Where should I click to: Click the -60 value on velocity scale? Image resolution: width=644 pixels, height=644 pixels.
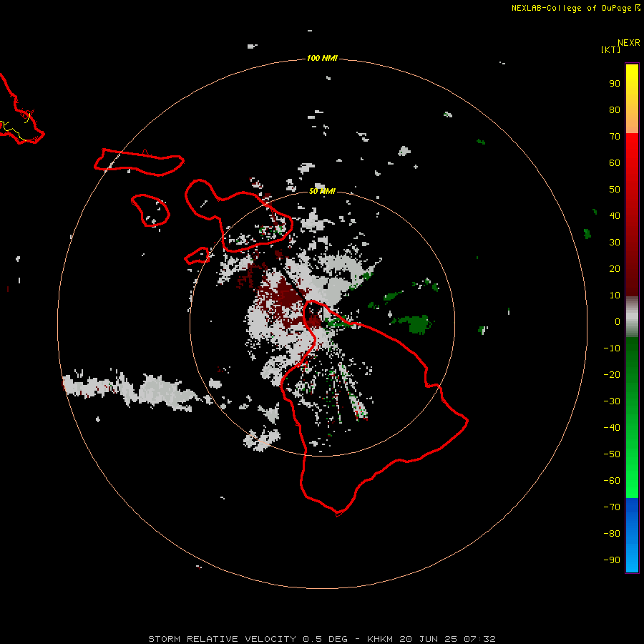[612, 481]
